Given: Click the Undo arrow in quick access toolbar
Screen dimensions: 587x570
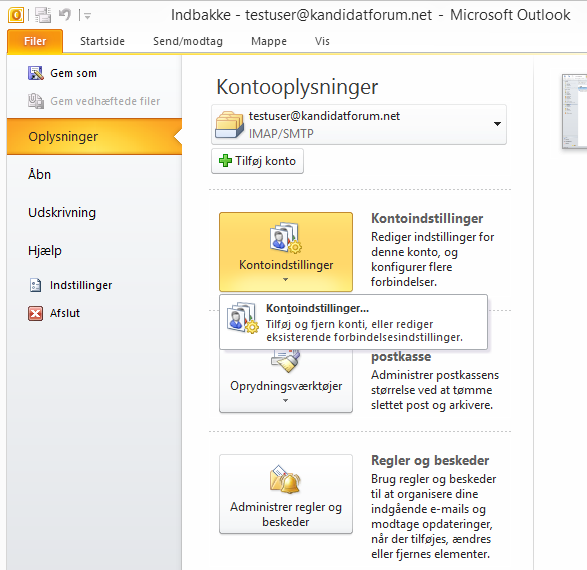Looking at the screenshot, I should [x=65, y=15].
